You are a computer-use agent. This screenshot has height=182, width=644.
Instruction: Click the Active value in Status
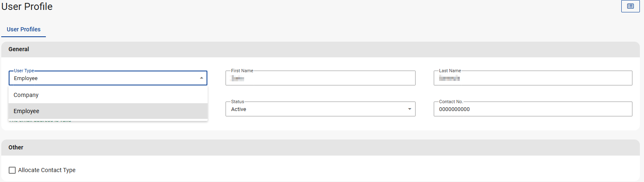239,109
